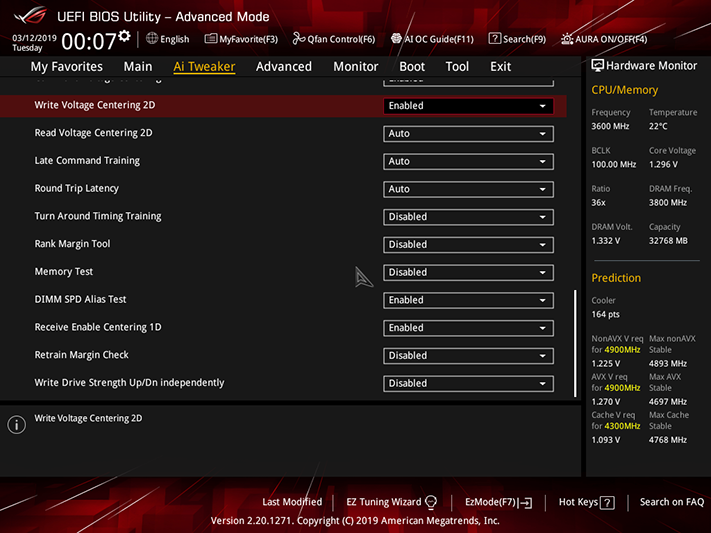The width and height of the screenshot is (711, 533).
Task: Open Rank Margin Tool dropdown
Action: 468,244
